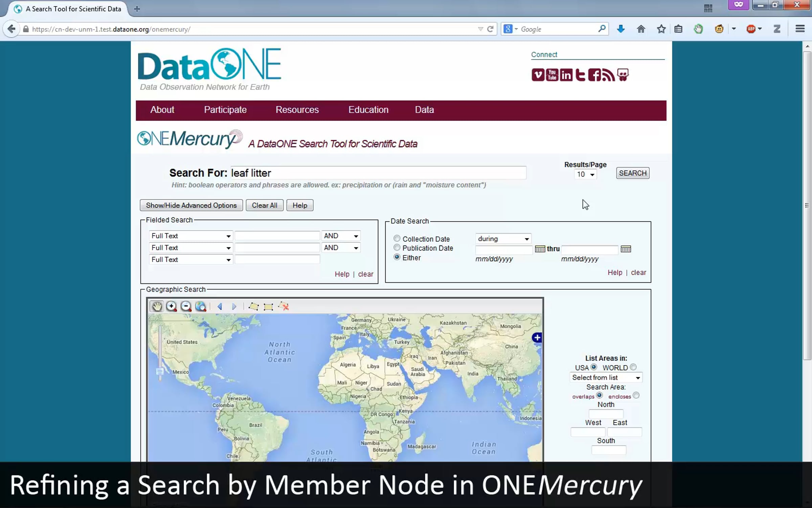The height and width of the screenshot is (508, 812).
Task: Select the draw rectangle box tool
Action: tap(268, 307)
